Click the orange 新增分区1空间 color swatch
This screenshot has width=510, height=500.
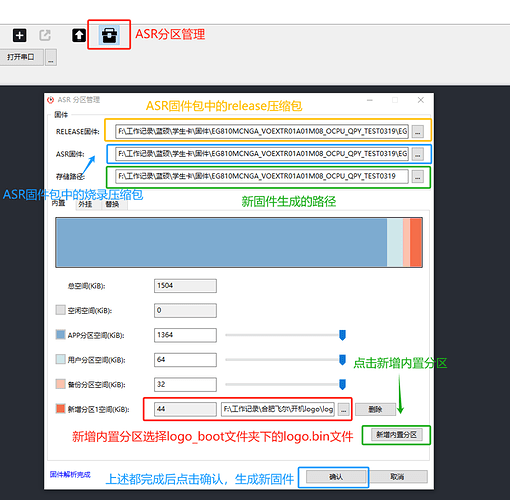tap(60, 409)
